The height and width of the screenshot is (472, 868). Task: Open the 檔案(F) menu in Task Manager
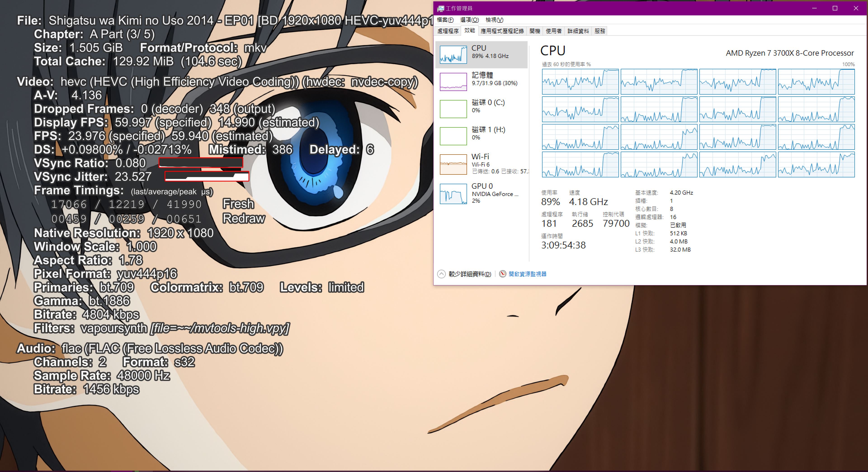click(445, 20)
